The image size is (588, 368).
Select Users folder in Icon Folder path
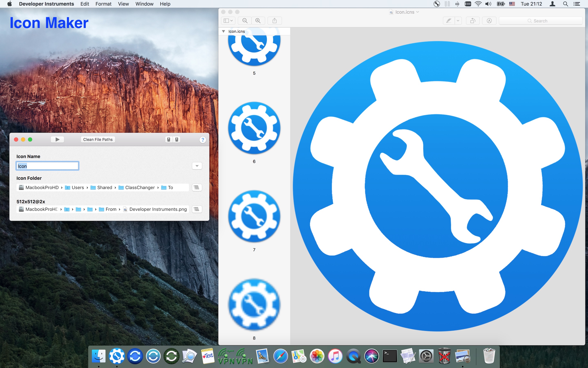(x=75, y=187)
